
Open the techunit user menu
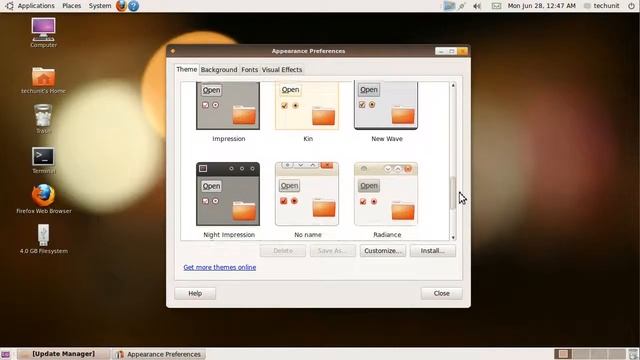click(601, 6)
